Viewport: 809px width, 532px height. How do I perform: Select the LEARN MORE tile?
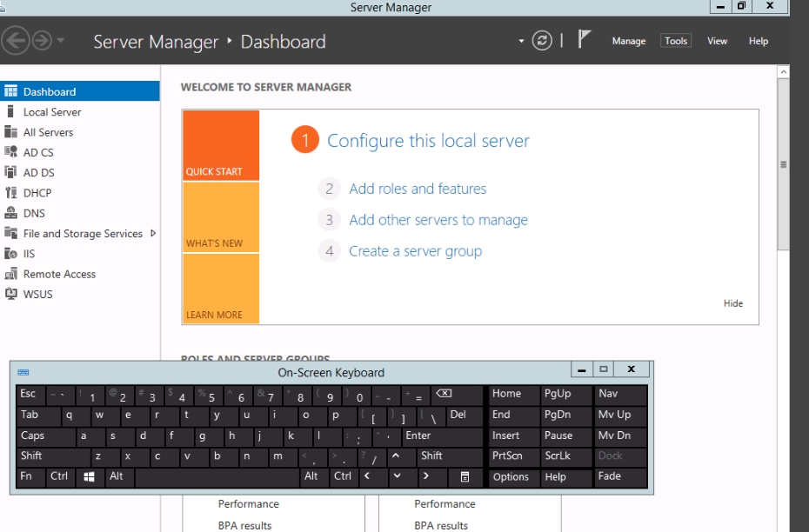(221, 289)
